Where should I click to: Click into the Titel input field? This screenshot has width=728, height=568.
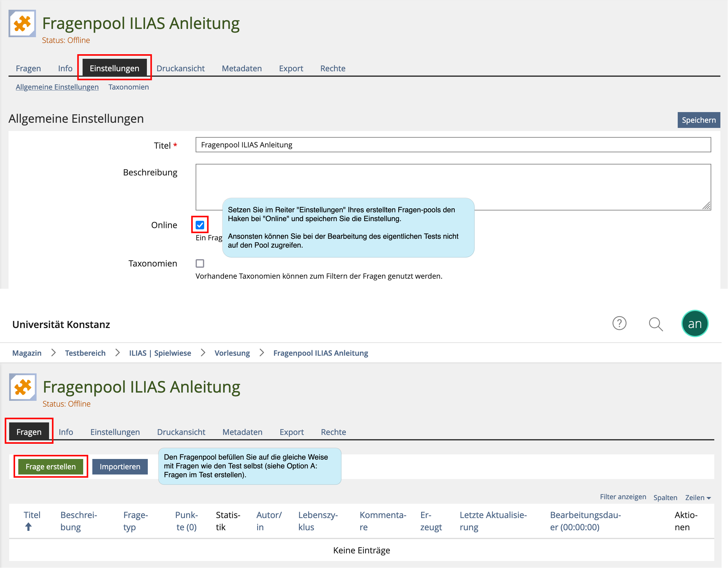coord(453,145)
